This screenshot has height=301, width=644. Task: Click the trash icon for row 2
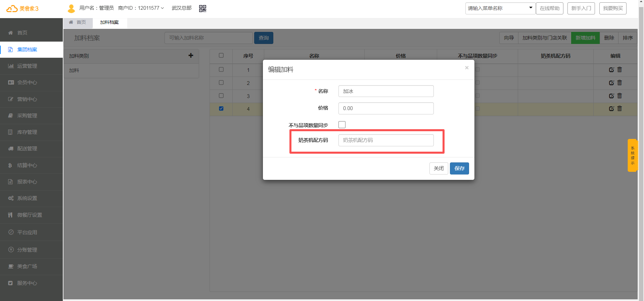[619, 83]
